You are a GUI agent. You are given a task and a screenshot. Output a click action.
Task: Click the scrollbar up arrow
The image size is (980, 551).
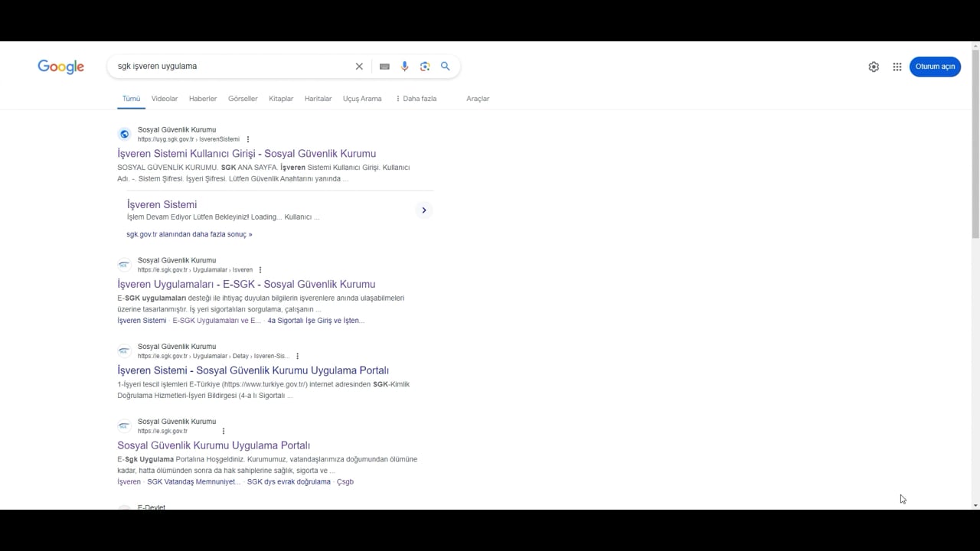[975, 45]
